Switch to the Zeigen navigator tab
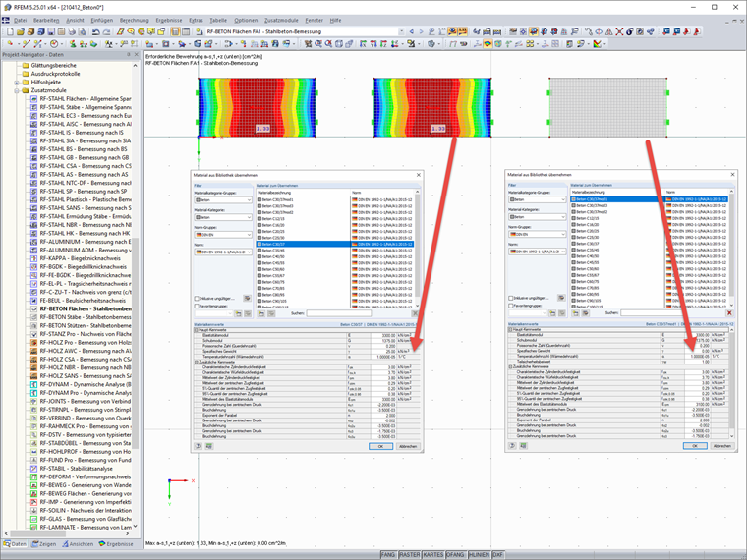This screenshot has height=560, width=747. (44, 544)
